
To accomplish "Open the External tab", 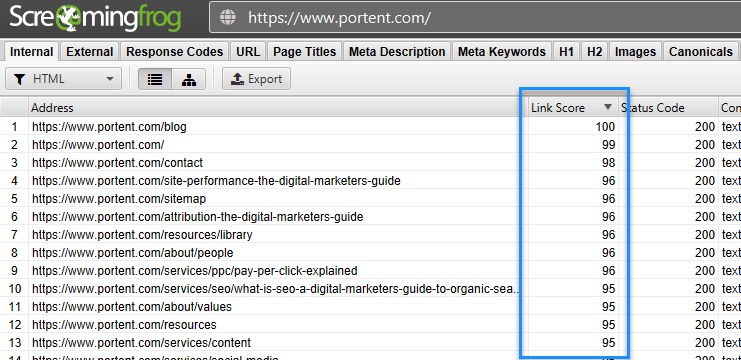I will click(90, 51).
